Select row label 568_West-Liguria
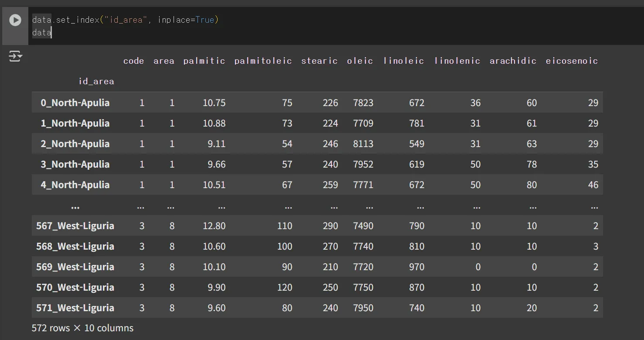 click(x=75, y=247)
